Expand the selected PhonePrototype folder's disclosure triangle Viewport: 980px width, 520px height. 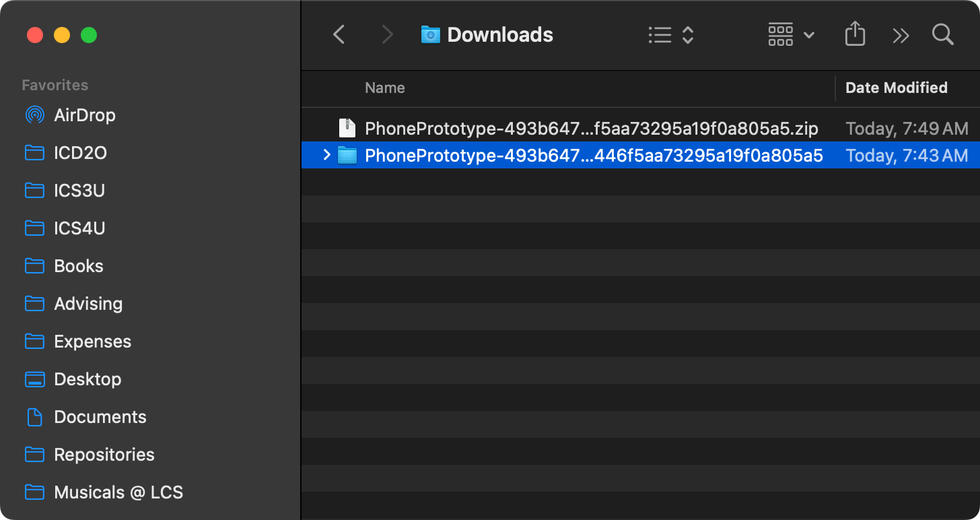point(326,155)
